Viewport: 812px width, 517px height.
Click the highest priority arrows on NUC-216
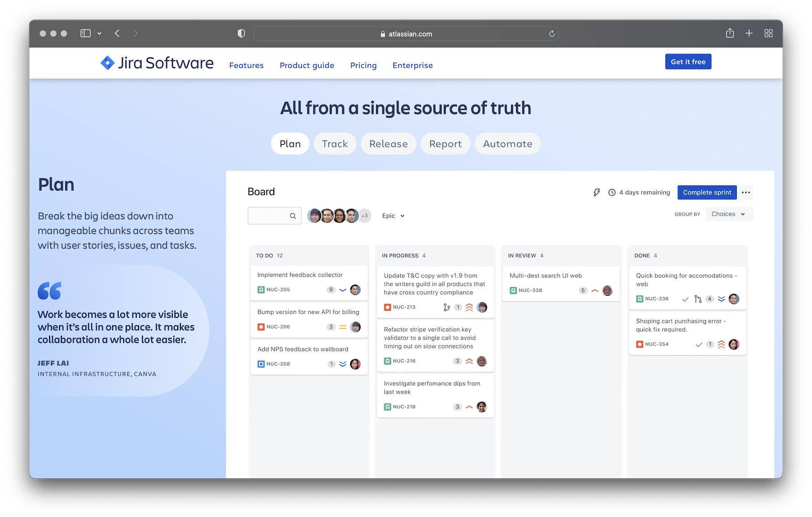tap(469, 361)
